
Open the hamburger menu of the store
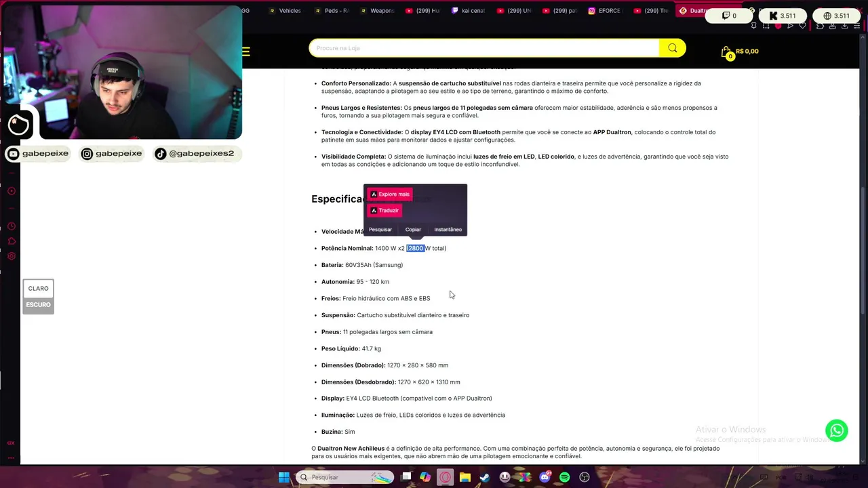click(x=245, y=52)
